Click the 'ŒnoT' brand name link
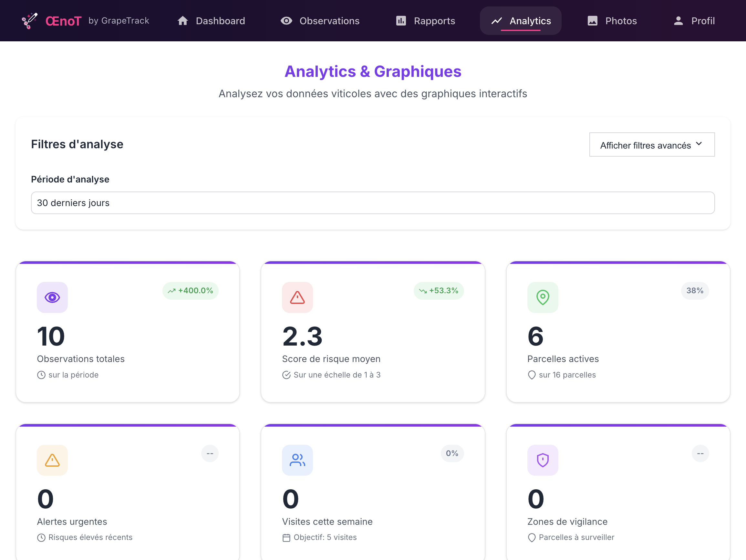 coord(63,21)
